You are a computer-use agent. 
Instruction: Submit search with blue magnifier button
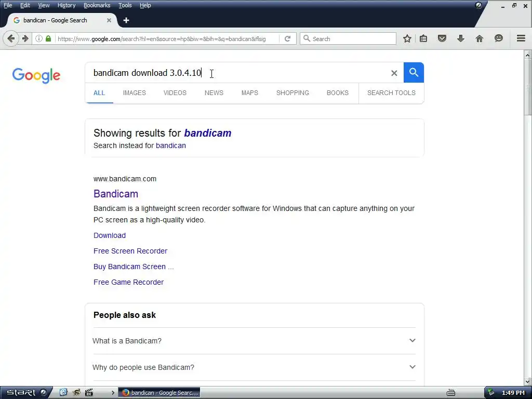coord(414,73)
